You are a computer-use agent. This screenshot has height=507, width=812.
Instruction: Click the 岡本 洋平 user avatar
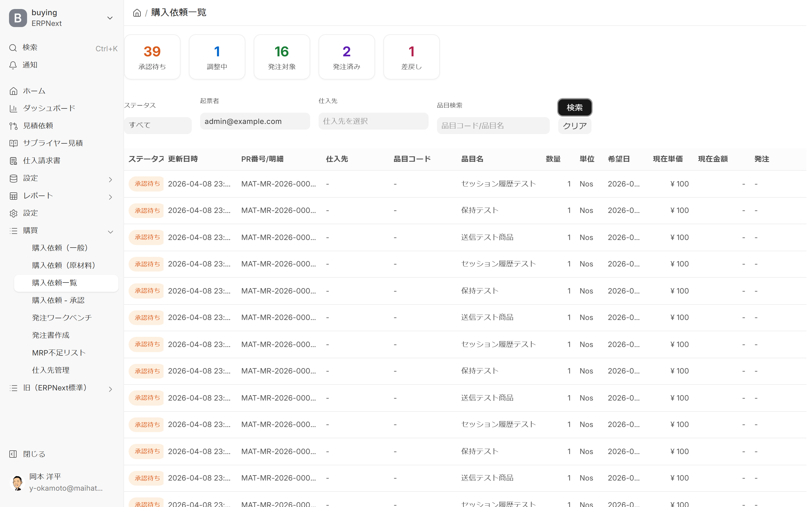pos(17,482)
